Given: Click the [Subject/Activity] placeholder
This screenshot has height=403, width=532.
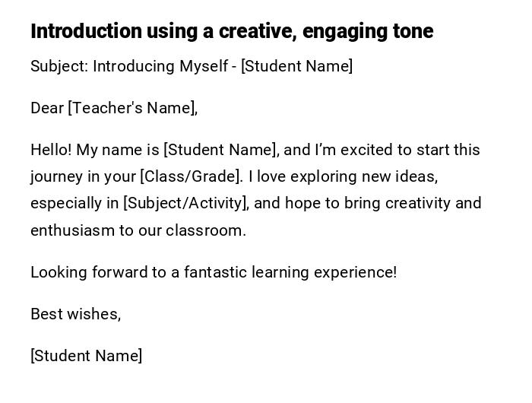Looking at the screenshot, I should coord(185,203).
